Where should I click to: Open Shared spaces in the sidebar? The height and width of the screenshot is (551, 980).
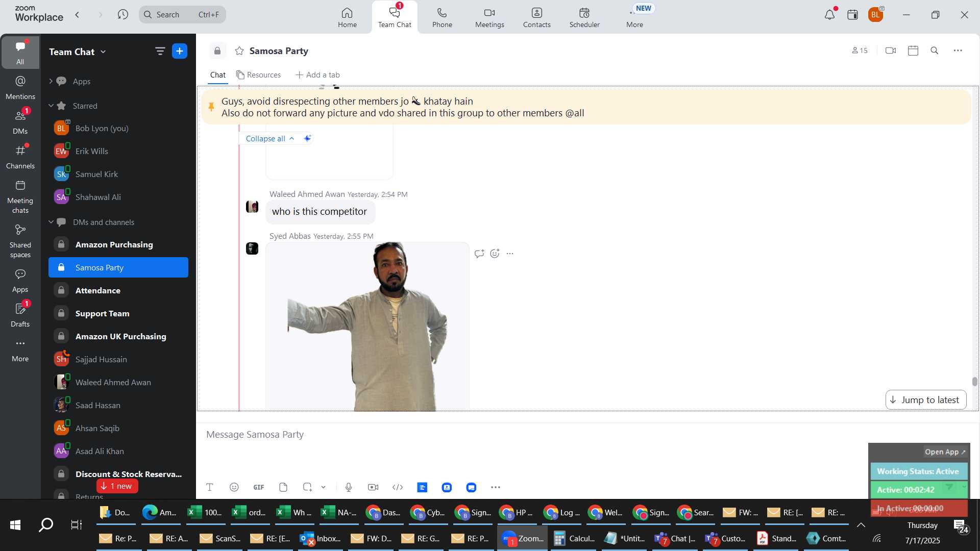coord(20,241)
